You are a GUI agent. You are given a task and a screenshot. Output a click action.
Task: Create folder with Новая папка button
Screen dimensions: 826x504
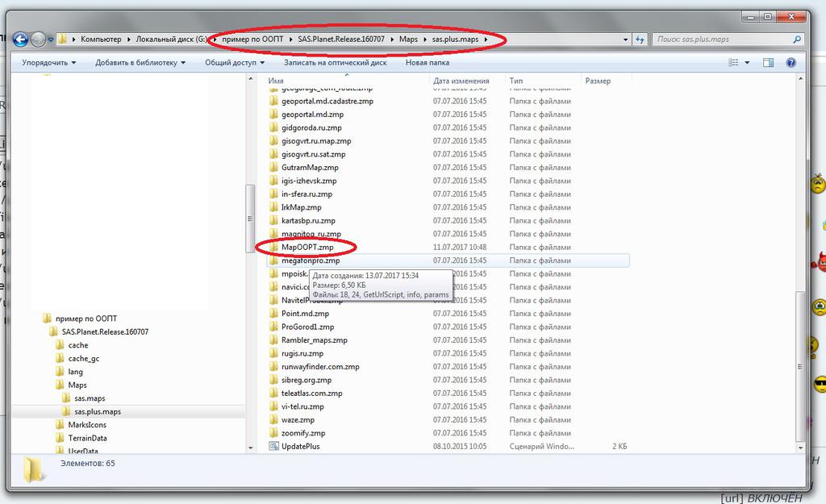coord(427,62)
